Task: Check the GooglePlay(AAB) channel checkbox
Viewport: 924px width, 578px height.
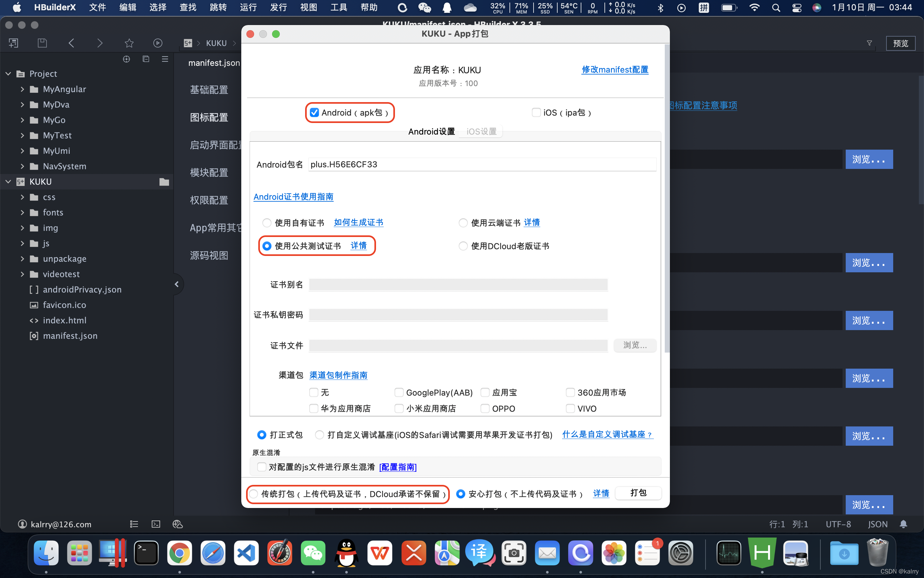Action: pyautogui.click(x=399, y=393)
